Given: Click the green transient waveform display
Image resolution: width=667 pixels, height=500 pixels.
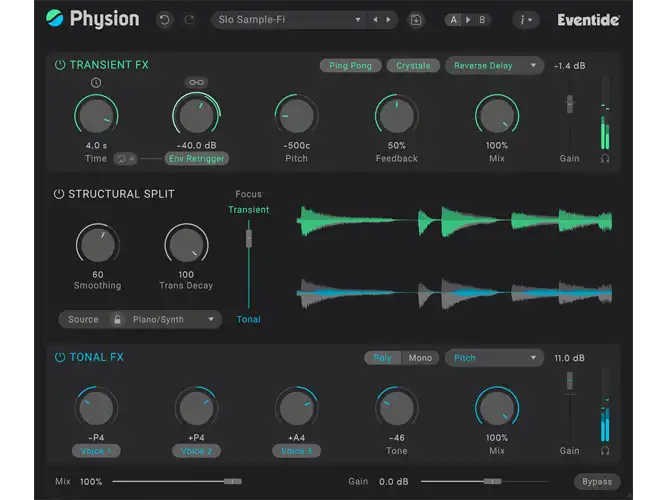Looking at the screenshot, I should (454, 221).
